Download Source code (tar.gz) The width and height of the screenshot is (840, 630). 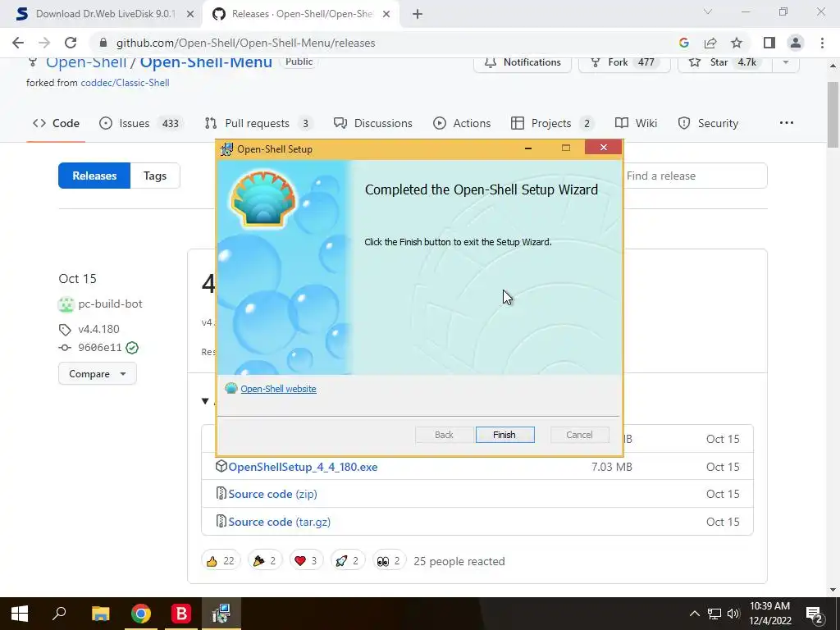279,522
